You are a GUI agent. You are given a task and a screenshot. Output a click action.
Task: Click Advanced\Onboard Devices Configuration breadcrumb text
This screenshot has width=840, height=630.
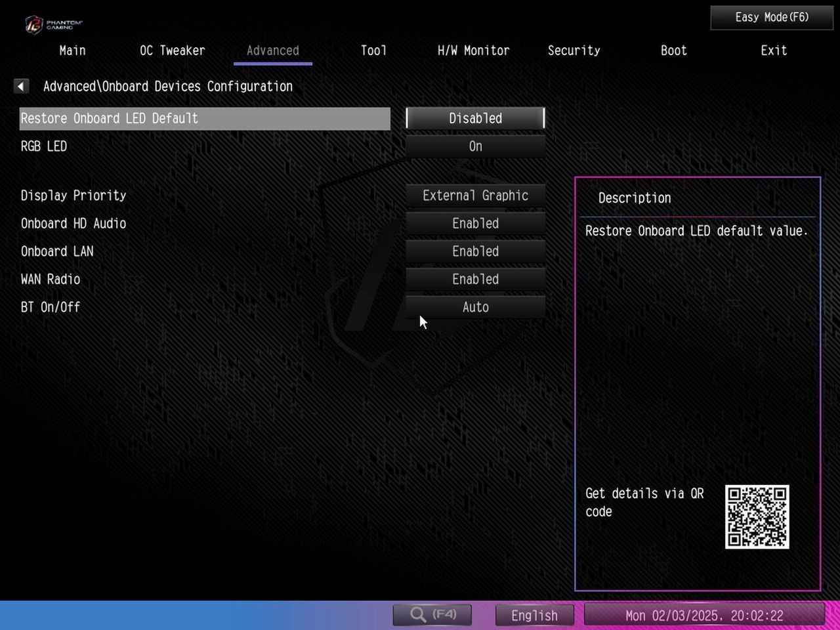(168, 87)
